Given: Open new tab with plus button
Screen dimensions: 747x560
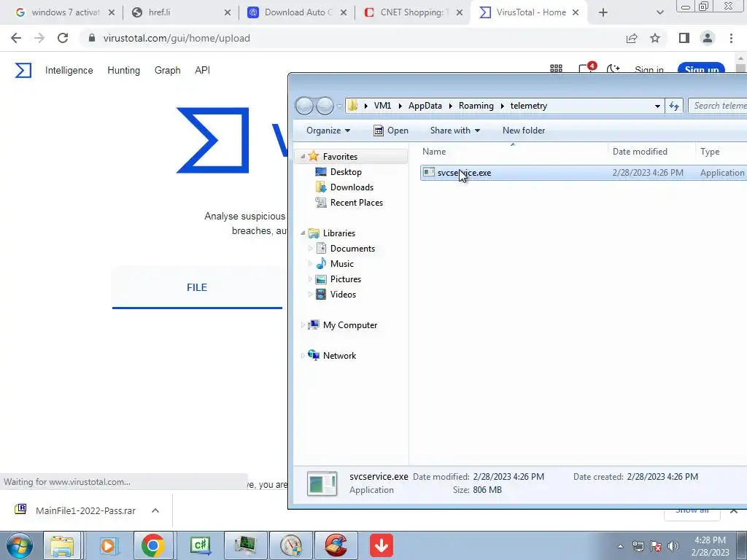Looking at the screenshot, I should tap(603, 13).
